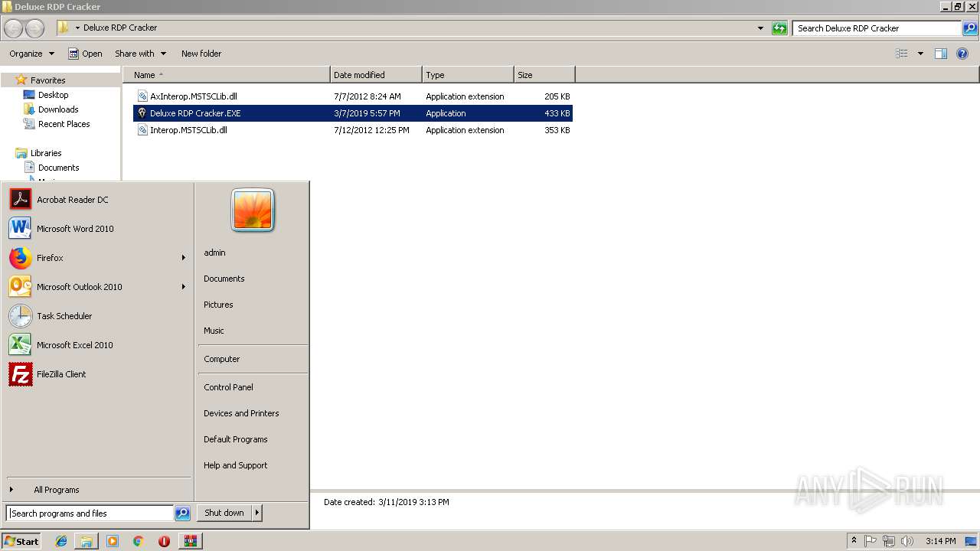
Task: Open Task Scheduler clock icon
Action: pos(21,316)
